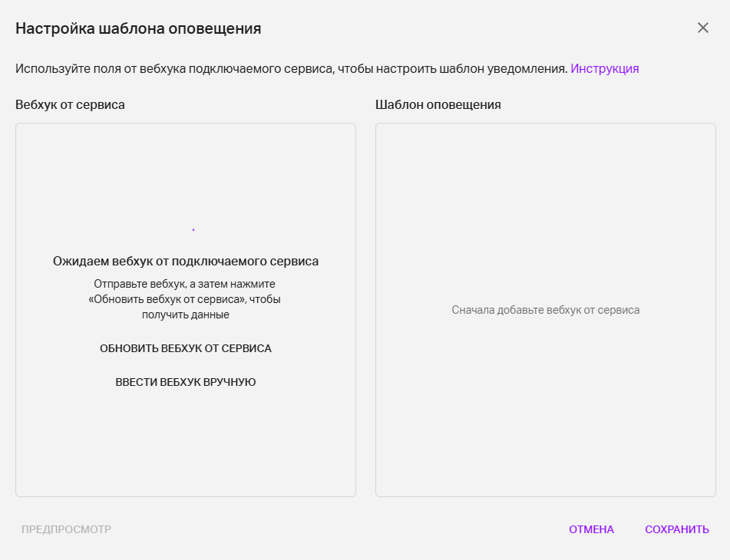Click the ПРЕДПРОСМОТР button

point(66,529)
